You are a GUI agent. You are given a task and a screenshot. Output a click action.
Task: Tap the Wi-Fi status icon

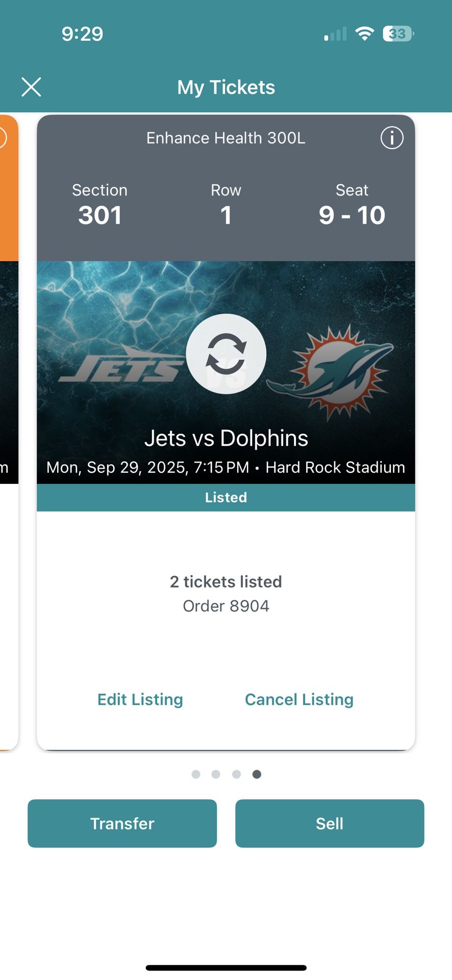(364, 34)
